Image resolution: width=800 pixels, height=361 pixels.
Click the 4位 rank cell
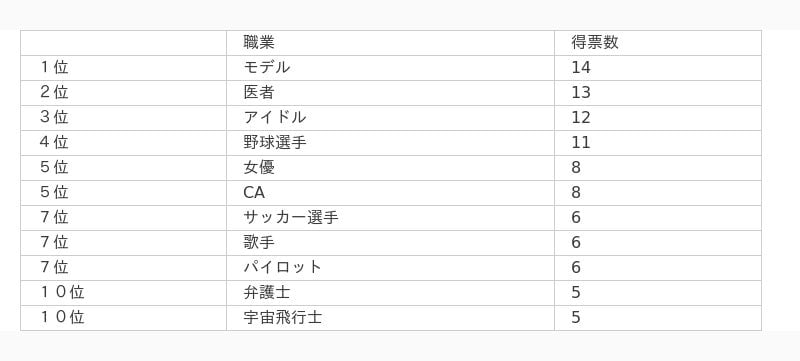[x=123, y=143]
